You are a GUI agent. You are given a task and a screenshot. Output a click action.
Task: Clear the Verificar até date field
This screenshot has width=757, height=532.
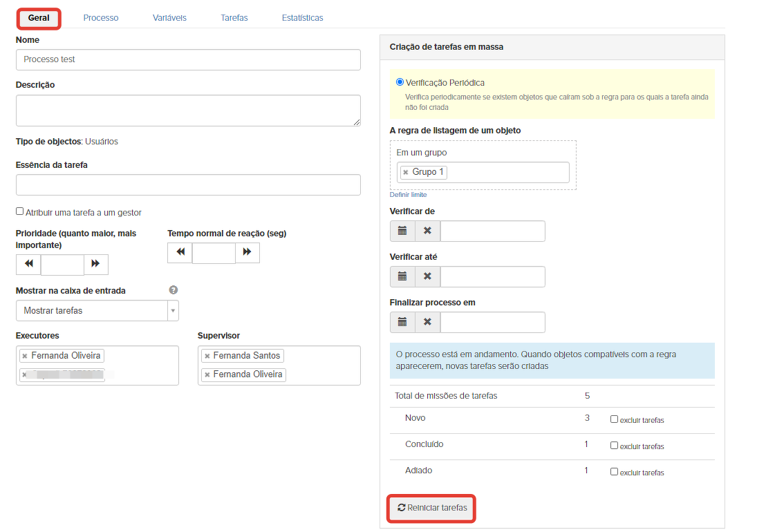(427, 277)
